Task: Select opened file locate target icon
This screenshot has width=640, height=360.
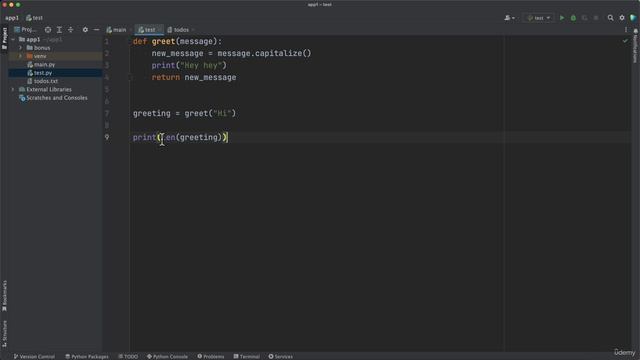Action: (x=48, y=30)
